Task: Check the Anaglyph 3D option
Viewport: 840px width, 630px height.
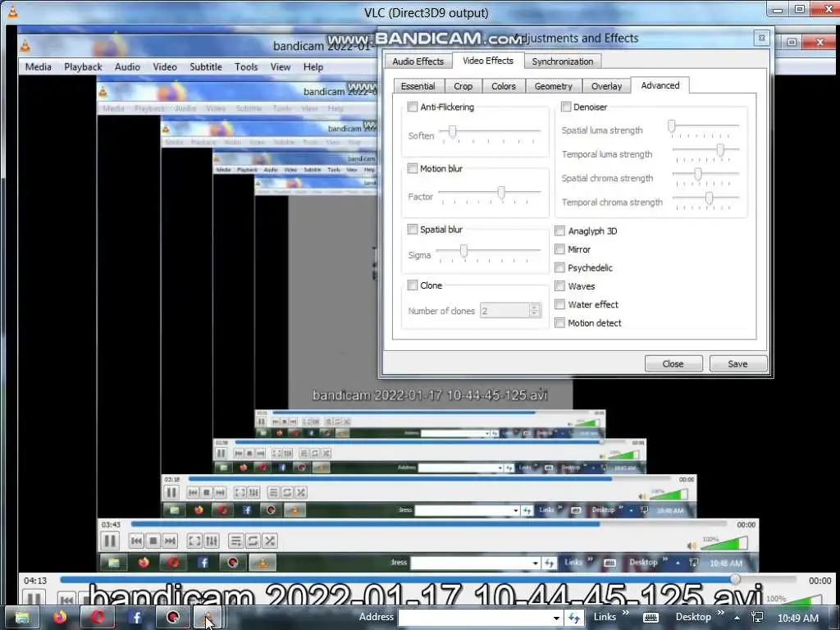Action: (x=559, y=231)
